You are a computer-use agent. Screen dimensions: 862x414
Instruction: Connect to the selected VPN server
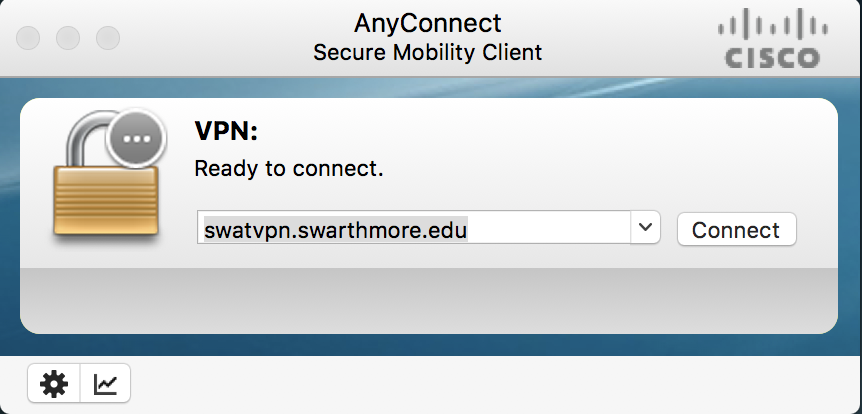pyautogui.click(x=736, y=229)
